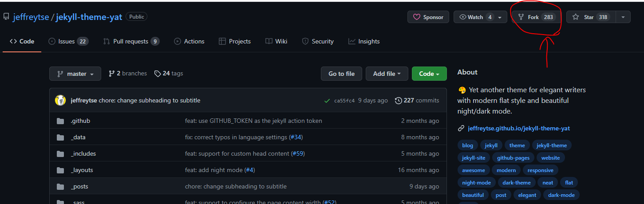
Task: Open the _layouts folder
Action: (82, 170)
